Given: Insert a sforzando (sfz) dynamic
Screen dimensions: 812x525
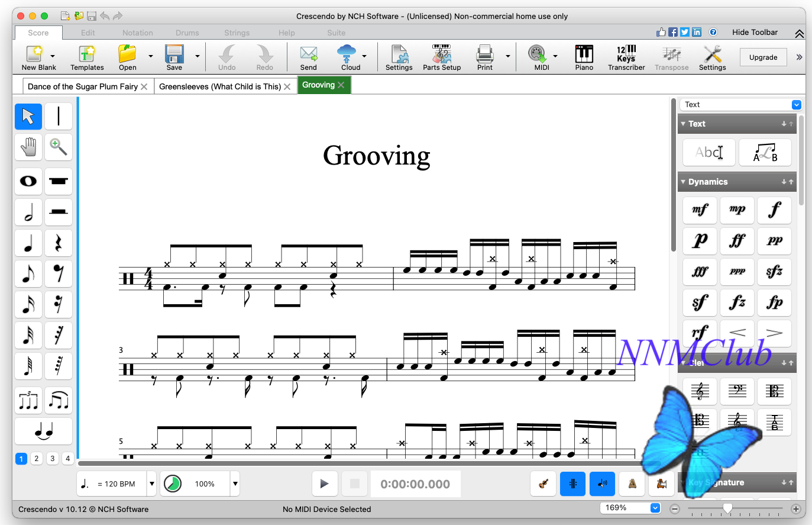Looking at the screenshot, I should coord(775,271).
